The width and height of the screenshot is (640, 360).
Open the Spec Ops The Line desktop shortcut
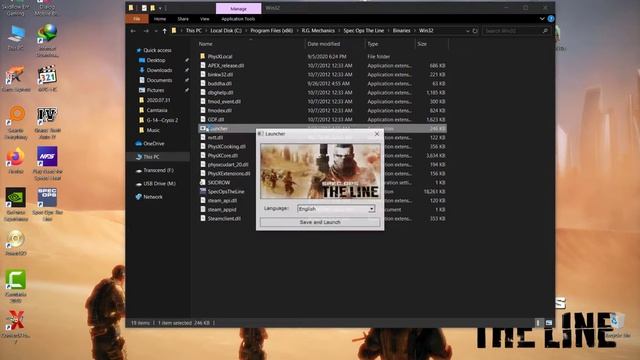click(x=47, y=204)
